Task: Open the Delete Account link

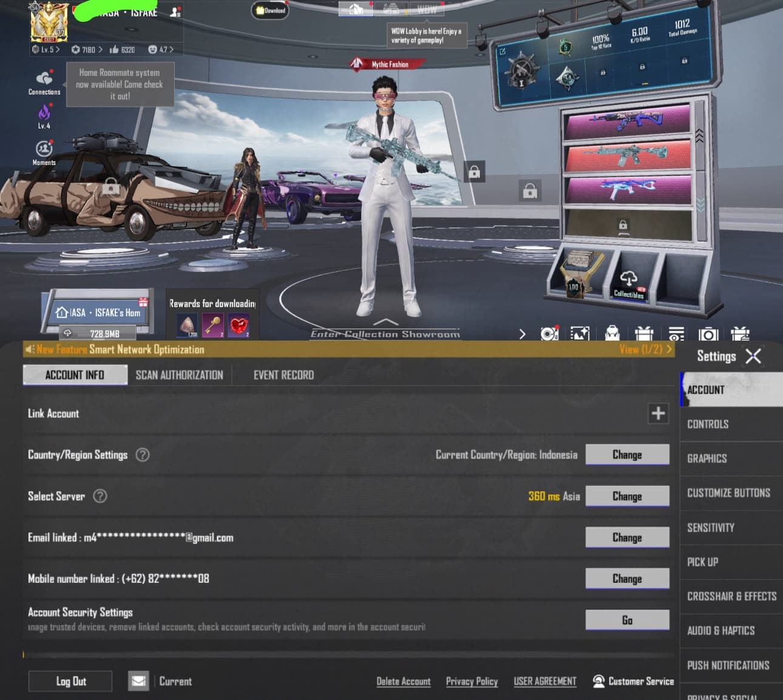Action: click(404, 681)
